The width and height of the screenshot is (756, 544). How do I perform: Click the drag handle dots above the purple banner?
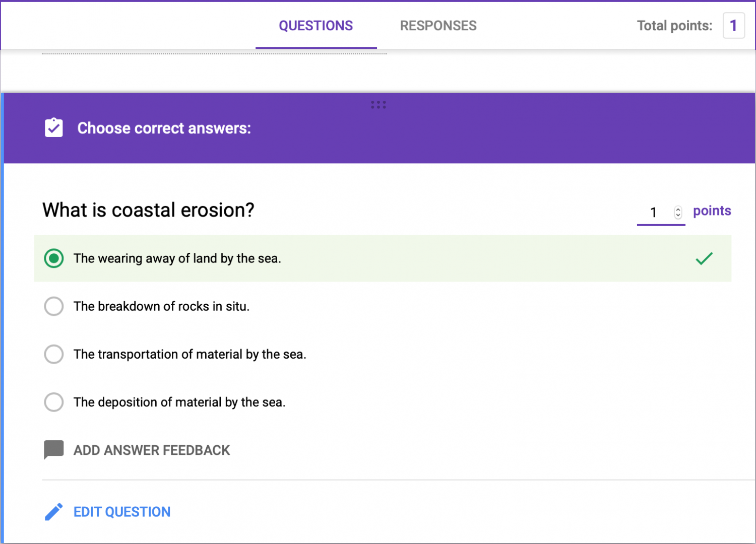(379, 104)
